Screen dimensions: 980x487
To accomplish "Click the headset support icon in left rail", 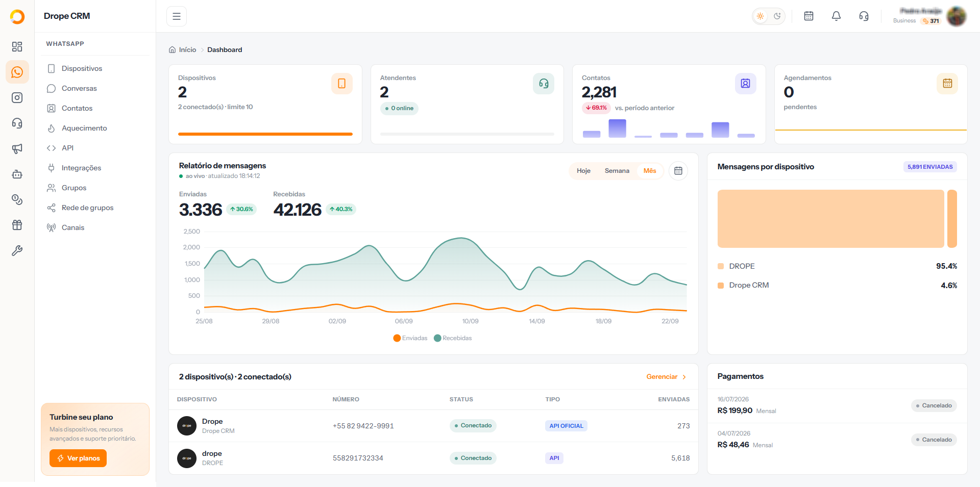I will tap(17, 123).
